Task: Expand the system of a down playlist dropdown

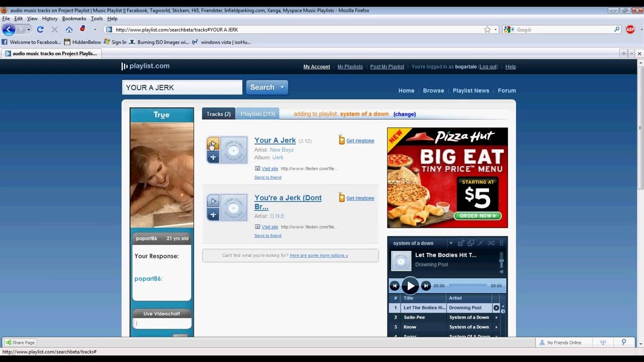Action: pos(451,243)
